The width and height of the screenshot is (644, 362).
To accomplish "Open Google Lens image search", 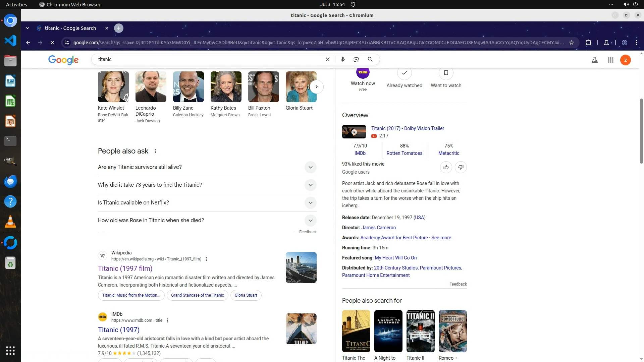I will pos(356,59).
